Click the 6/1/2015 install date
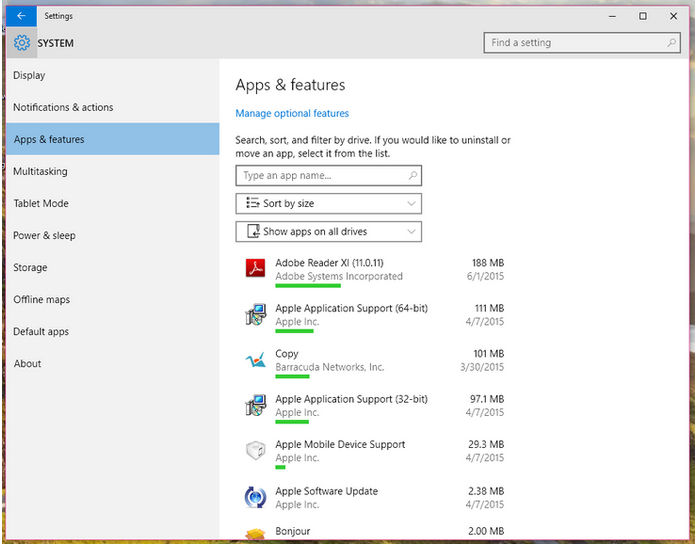This screenshot has width=696, height=544. 485,276
